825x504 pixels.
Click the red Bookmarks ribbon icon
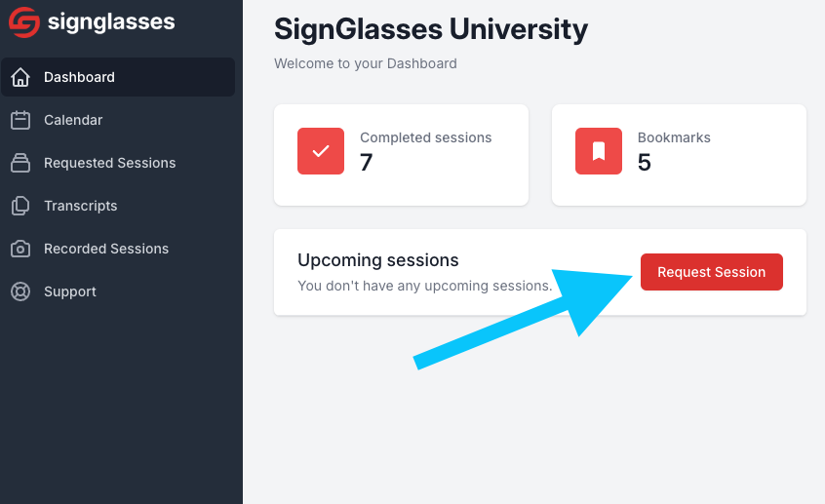point(599,151)
